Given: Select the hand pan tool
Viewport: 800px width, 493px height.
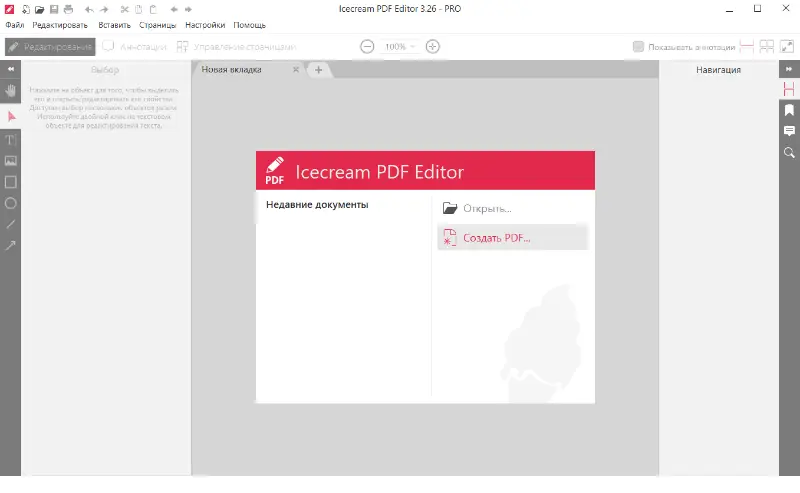Looking at the screenshot, I should pos(11,91).
